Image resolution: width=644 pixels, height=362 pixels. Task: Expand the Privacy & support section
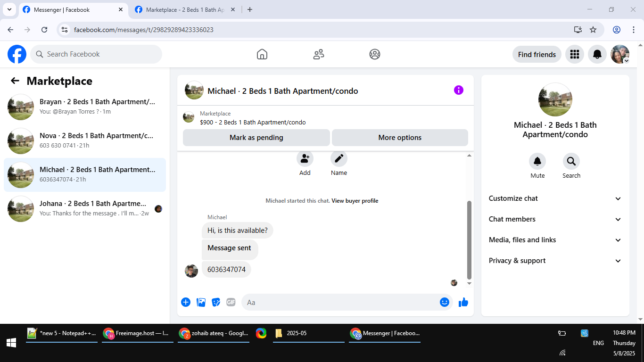pos(555,261)
